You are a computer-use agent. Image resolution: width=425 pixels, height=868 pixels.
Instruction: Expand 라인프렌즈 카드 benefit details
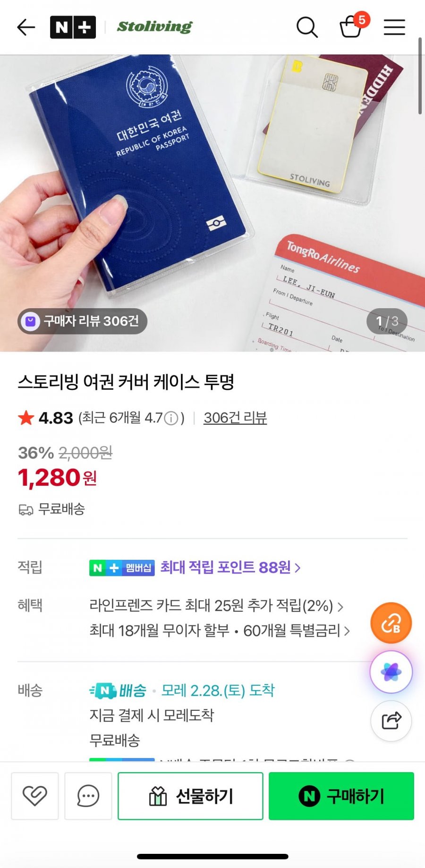[x=216, y=606]
